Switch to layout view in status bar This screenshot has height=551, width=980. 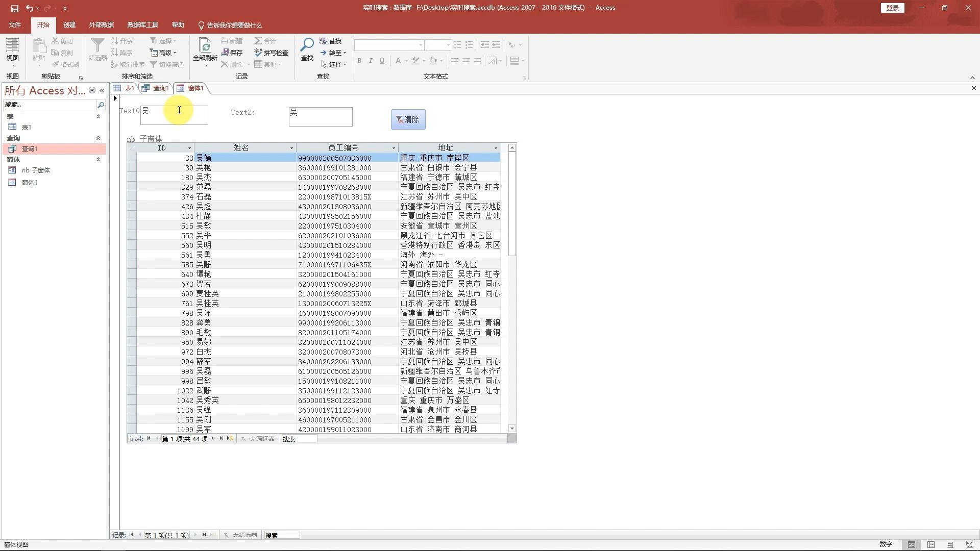[x=950, y=545]
